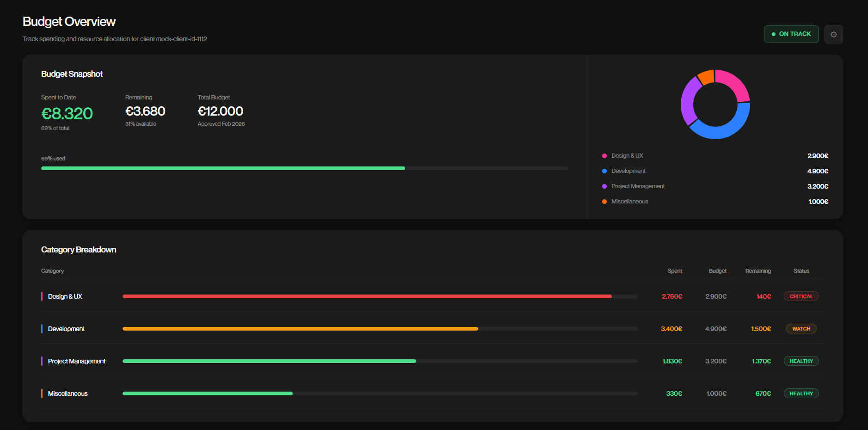Viewport: 868px width, 430px height.
Task: Click the purple Project Management legend dot
Action: 604,186
